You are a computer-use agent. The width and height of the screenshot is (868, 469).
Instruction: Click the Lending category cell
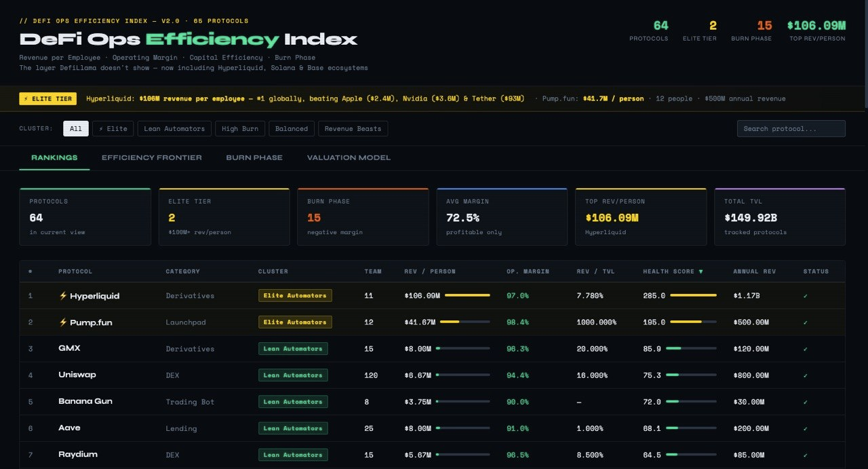(181, 428)
